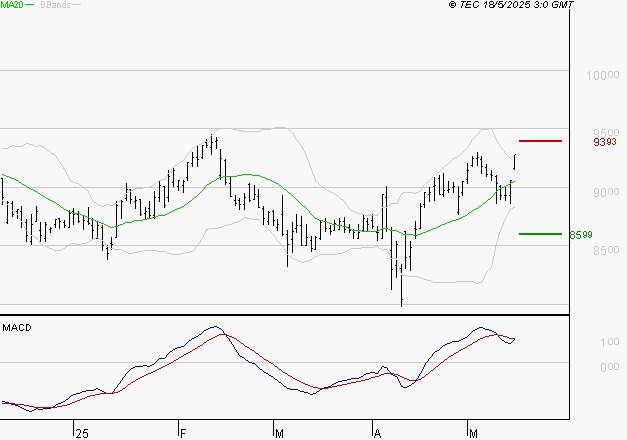The image size is (627, 440).
Task: Click the MACD 000 axis label
Action: [610, 367]
